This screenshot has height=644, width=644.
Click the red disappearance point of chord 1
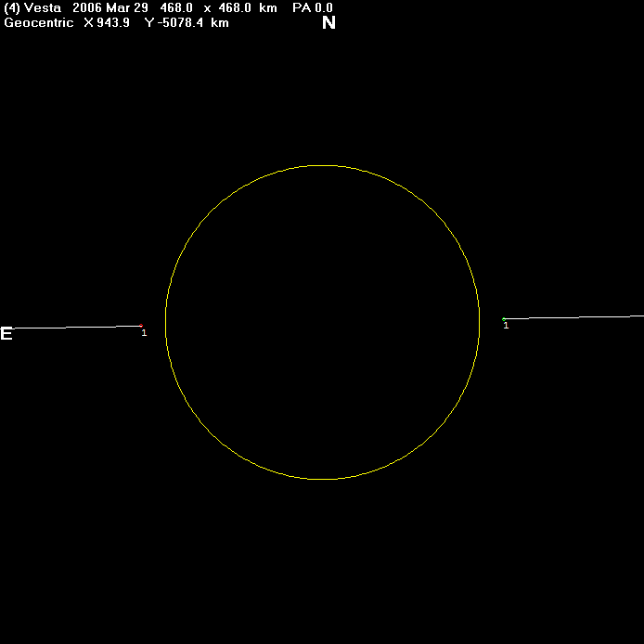pos(141,326)
